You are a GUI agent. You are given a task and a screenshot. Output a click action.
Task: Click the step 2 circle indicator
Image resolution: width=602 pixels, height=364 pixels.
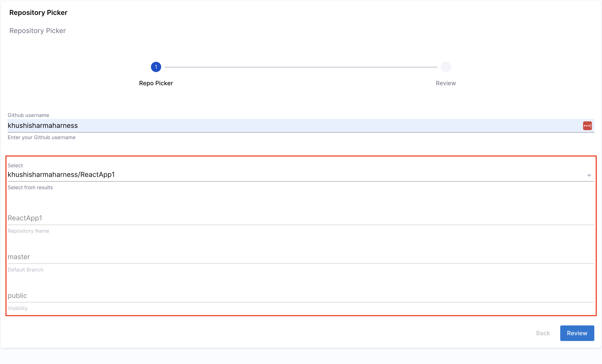[x=446, y=67]
